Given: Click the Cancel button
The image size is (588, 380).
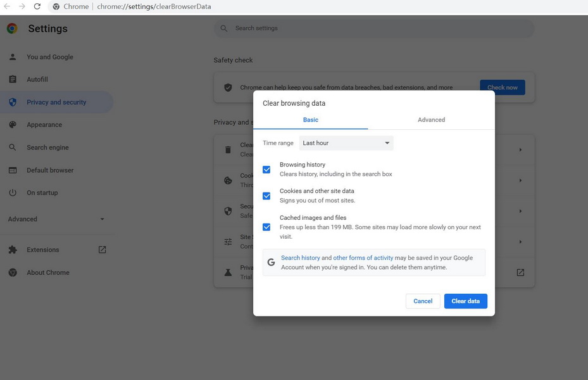Looking at the screenshot, I should [423, 301].
